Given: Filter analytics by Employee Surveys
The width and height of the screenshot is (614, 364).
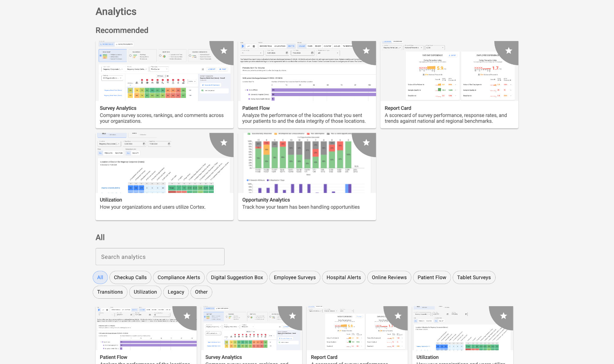Looking at the screenshot, I should point(295,277).
